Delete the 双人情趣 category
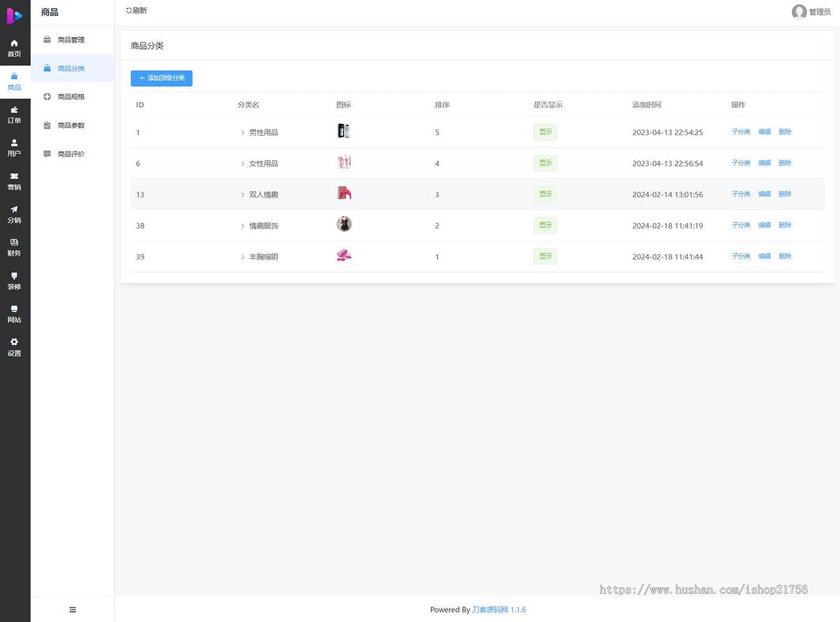 [x=785, y=194]
